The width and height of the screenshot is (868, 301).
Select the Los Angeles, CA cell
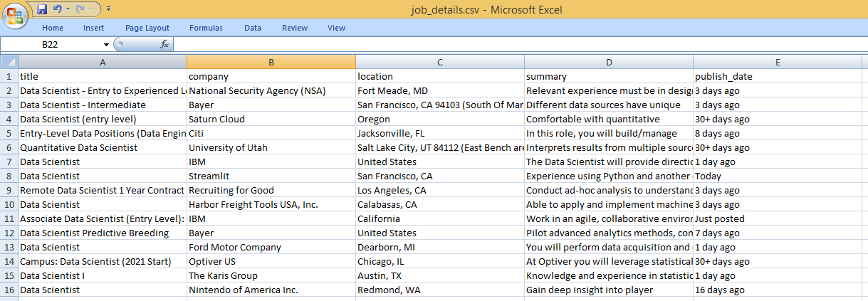point(439,190)
